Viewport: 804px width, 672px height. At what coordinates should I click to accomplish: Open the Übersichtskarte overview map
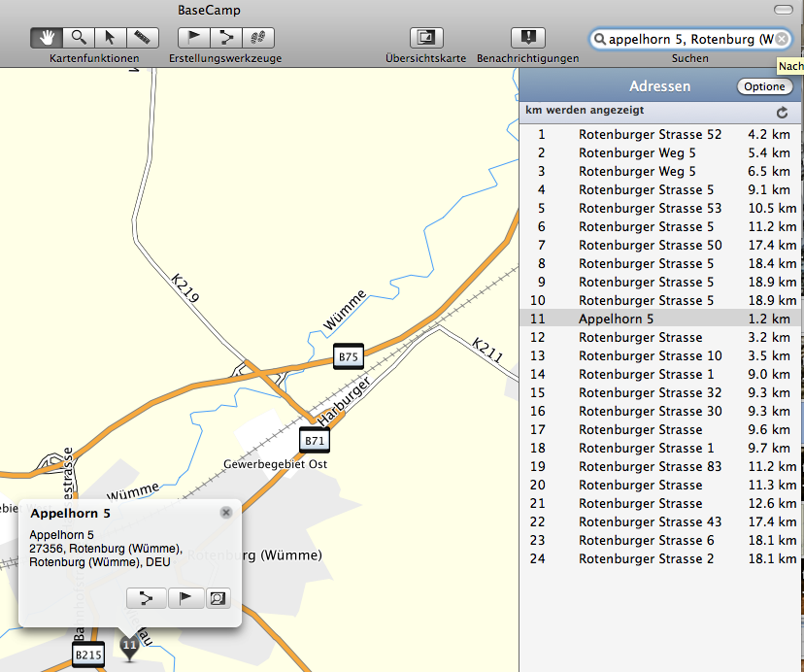pos(426,38)
